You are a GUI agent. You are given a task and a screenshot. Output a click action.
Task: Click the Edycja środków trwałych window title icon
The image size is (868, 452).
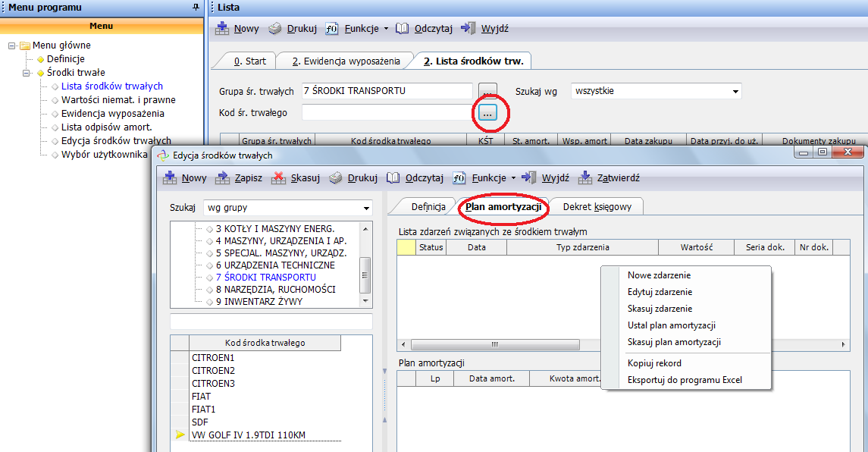(163, 155)
